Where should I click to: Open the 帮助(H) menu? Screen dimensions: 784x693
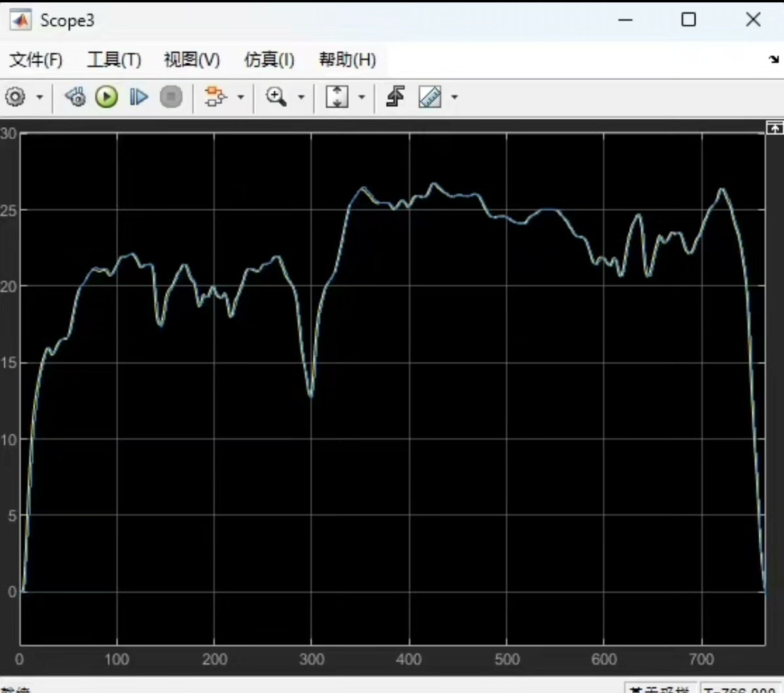click(347, 59)
